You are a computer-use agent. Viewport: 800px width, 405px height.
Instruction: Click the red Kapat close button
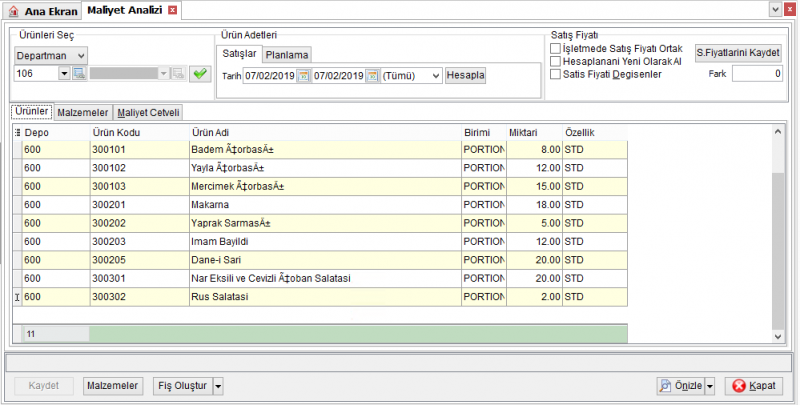(754, 386)
